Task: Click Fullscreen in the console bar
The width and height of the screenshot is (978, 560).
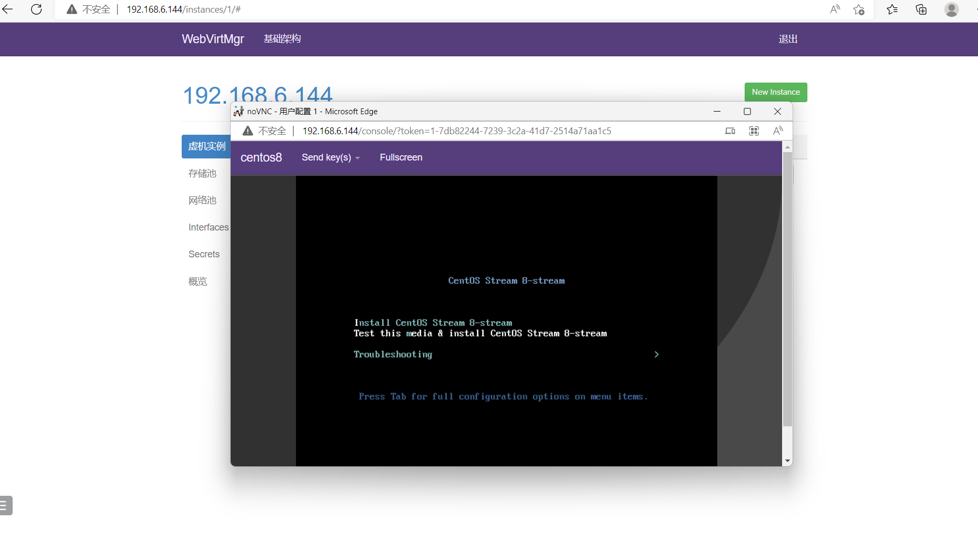Action: click(401, 157)
